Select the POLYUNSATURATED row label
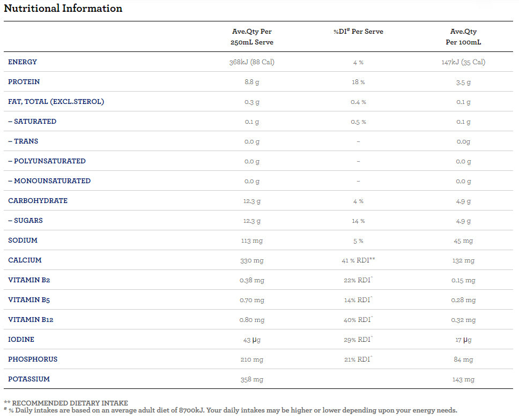 click(x=47, y=161)
